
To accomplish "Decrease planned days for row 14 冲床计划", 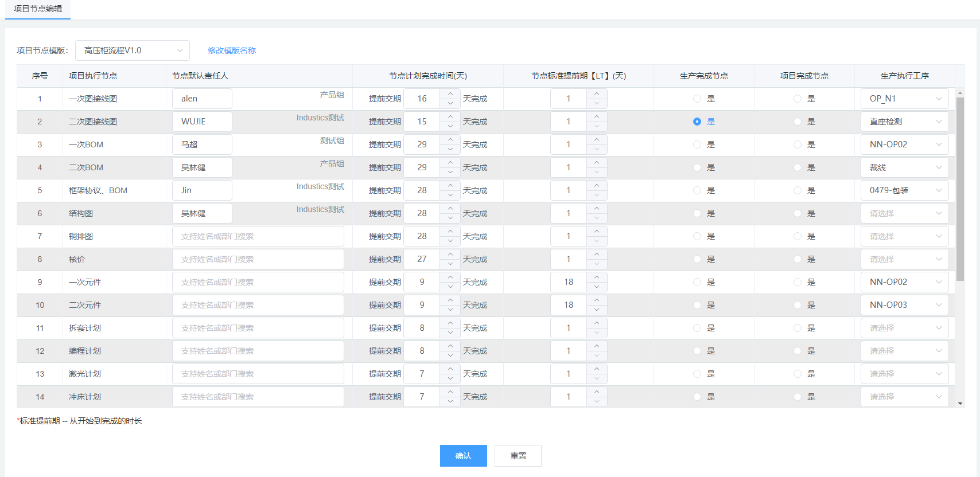I will point(450,402).
